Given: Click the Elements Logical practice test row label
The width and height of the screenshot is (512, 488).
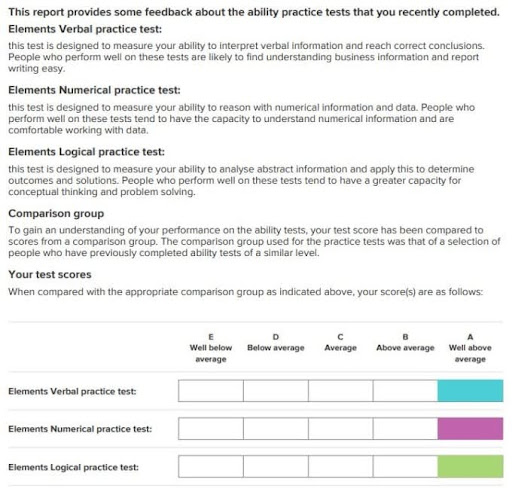Looking at the screenshot, I should [73, 467].
